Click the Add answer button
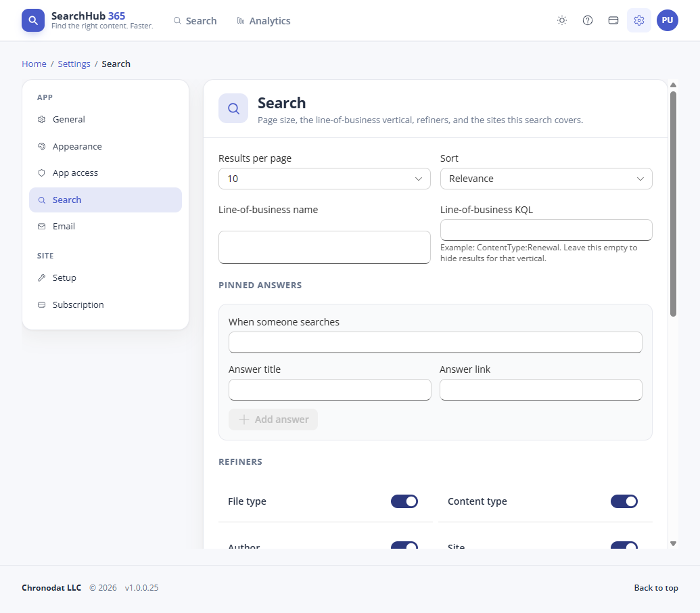 (x=273, y=419)
